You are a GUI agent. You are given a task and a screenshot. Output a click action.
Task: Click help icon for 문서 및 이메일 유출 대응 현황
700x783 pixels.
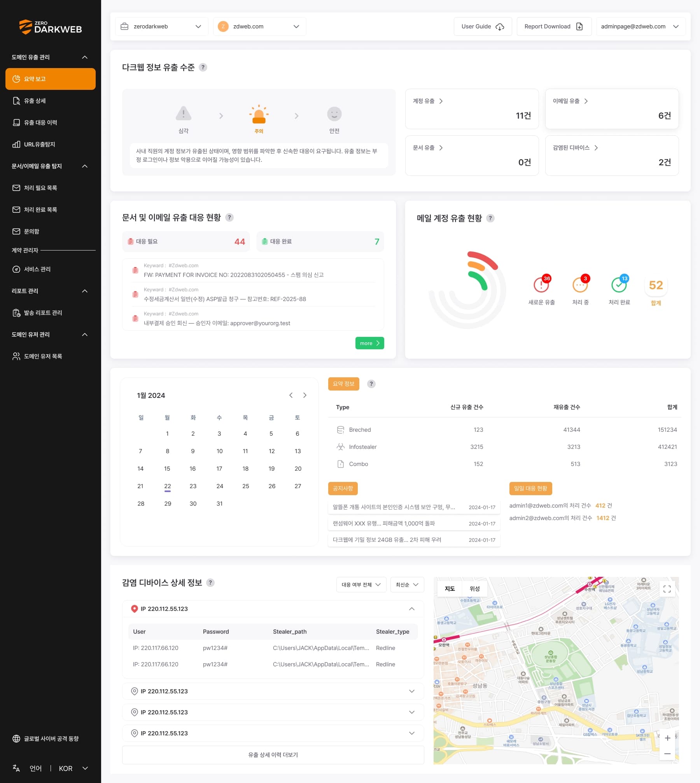(x=229, y=217)
